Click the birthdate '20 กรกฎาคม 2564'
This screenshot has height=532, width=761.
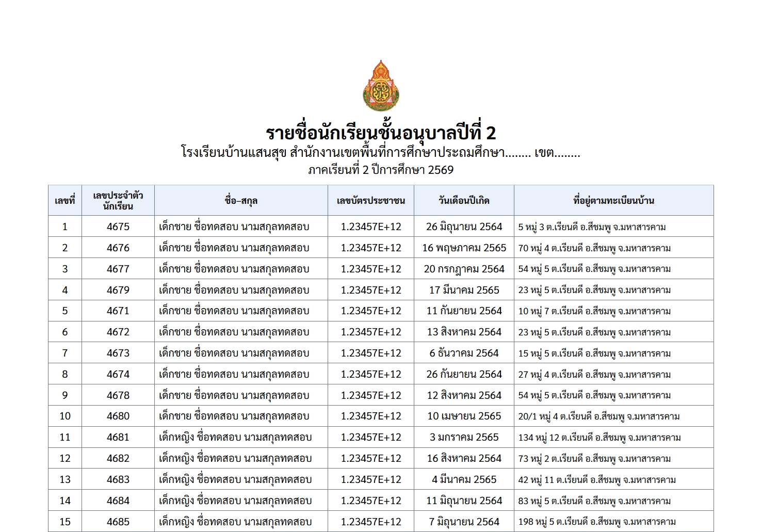click(x=464, y=269)
